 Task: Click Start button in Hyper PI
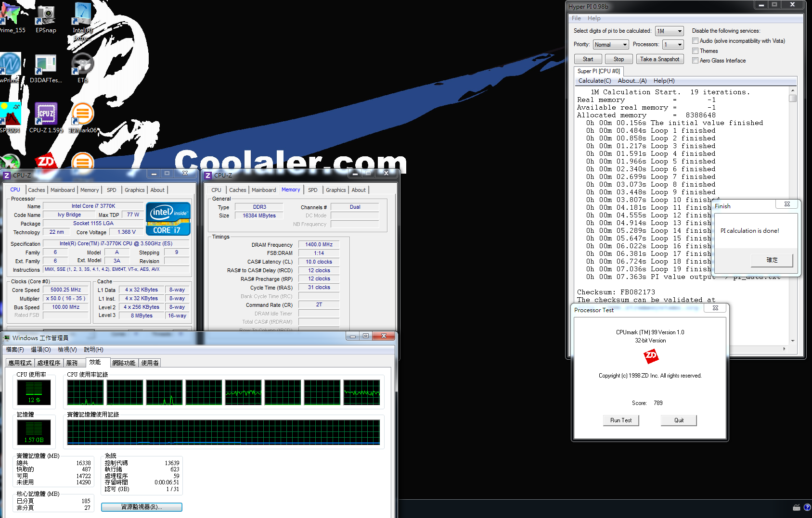[588, 59]
